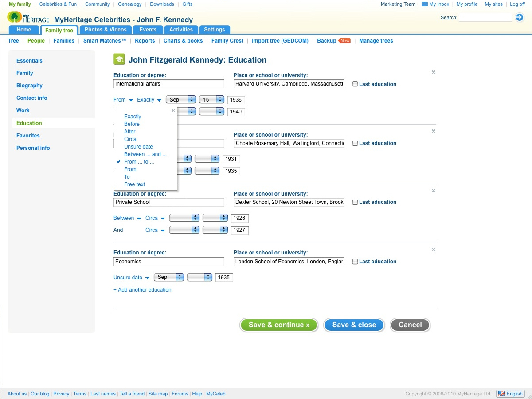Click the Cancel button
Viewport: 532px width, 399px height.
(x=410, y=325)
